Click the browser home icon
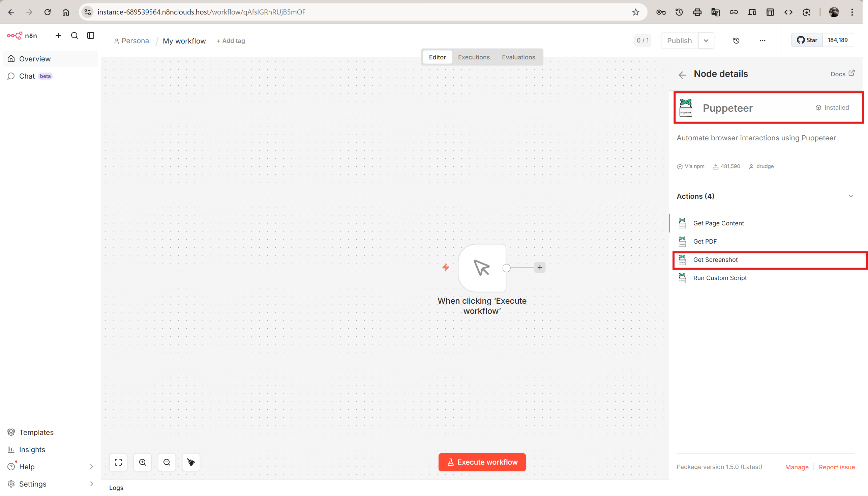 pyautogui.click(x=66, y=12)
